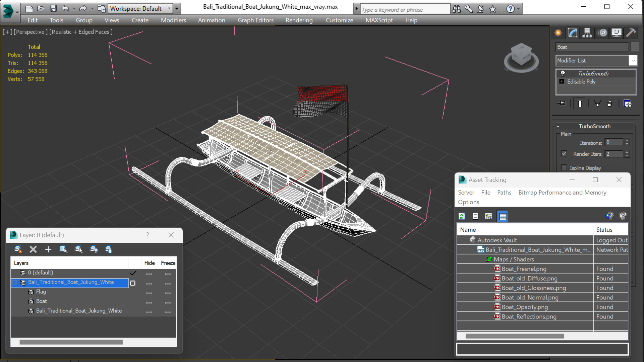This screenshot has width=644, height=362.
Task: Open Bitmap Performance and Memory menu
Action: coord(562,193)
